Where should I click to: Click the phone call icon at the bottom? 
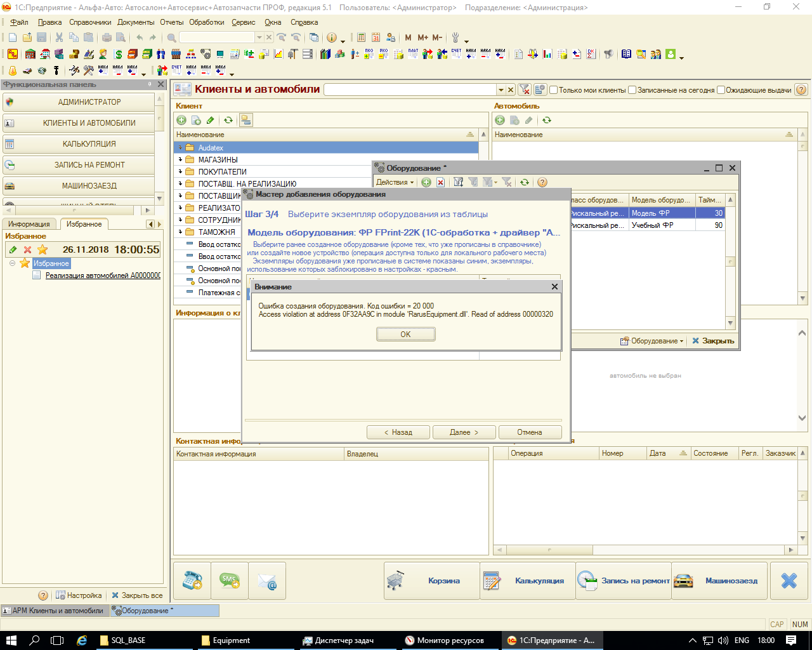(192, 580)
